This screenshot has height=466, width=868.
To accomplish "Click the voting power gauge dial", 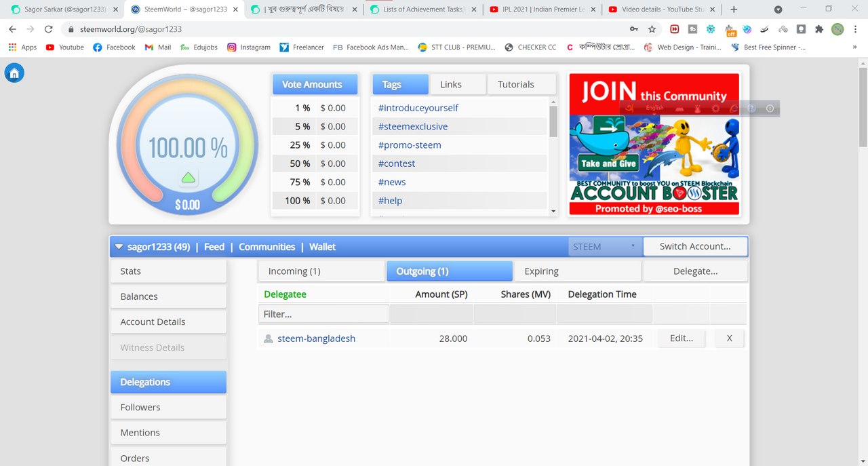I will [188, 147].
